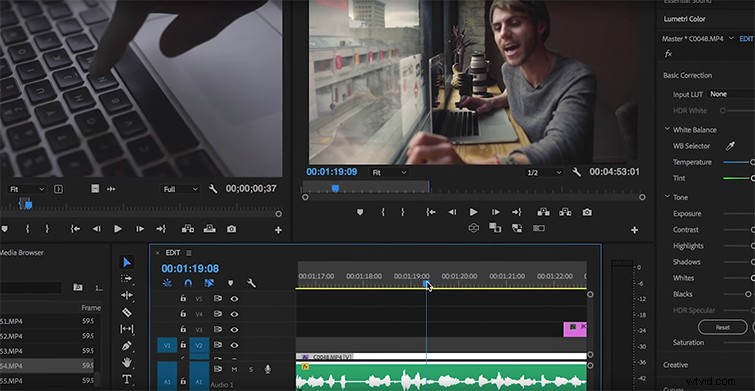Click Insert button in Source monitor
Viewport: 755px width, 391px height.
point(188,229)
